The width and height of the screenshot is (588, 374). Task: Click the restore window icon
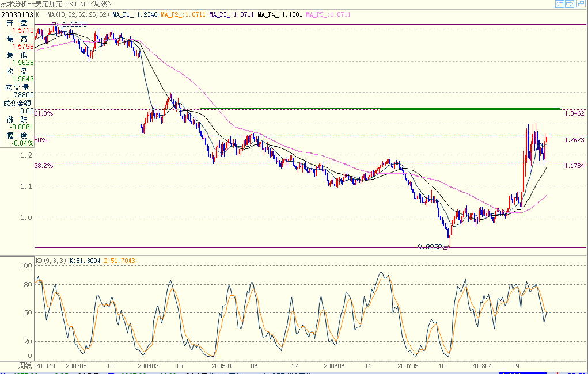click(x=580, y=4)
